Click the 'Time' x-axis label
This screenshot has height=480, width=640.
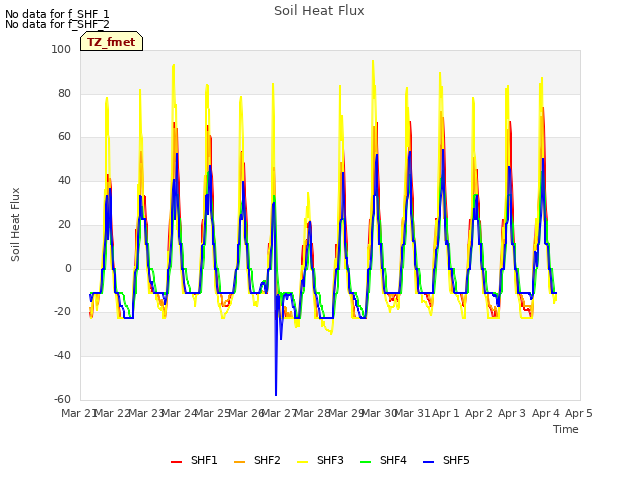[x=566, y=429]
